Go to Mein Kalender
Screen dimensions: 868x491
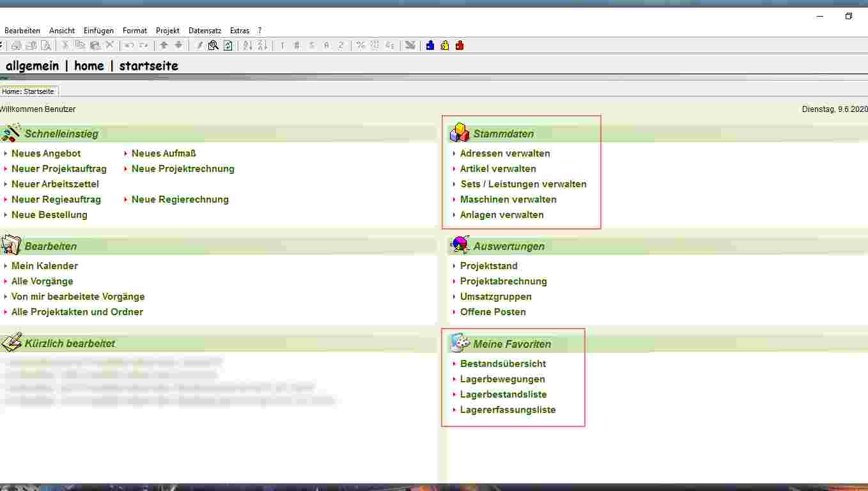click(45, 266)
